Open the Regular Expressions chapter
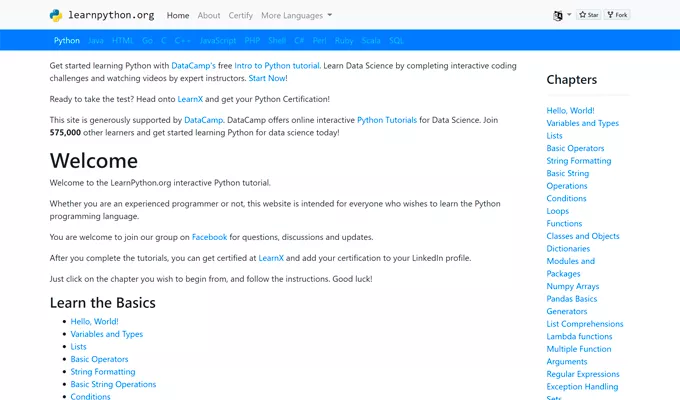Screen dimensions: 680x400 click(583, 374)
